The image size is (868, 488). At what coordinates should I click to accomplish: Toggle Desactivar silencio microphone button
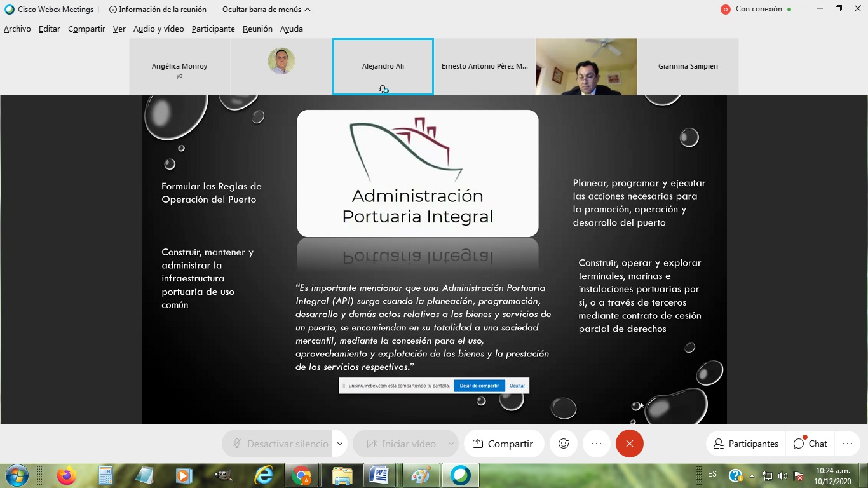click(278, 444)
